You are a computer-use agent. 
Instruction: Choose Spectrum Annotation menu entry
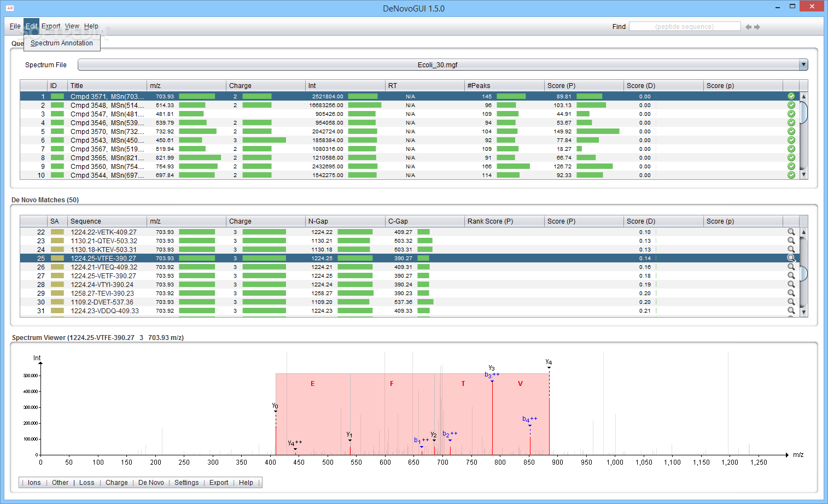pos(62,43)
